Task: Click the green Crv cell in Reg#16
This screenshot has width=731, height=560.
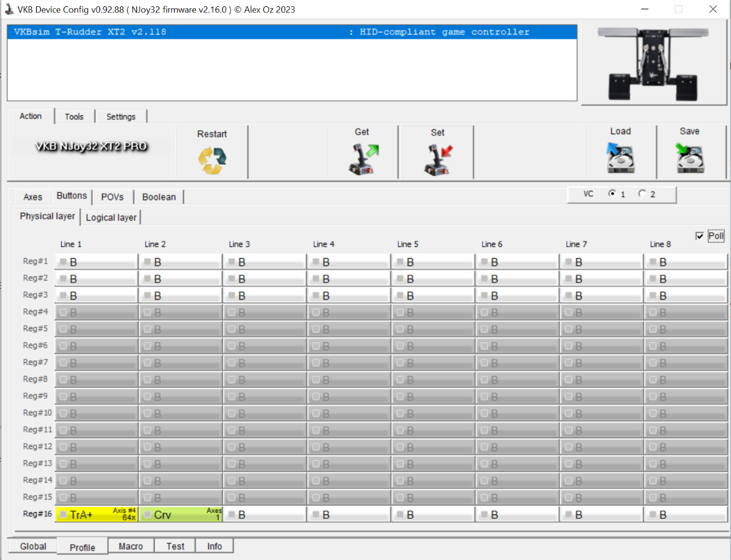Action: click(x=181, y=515)
